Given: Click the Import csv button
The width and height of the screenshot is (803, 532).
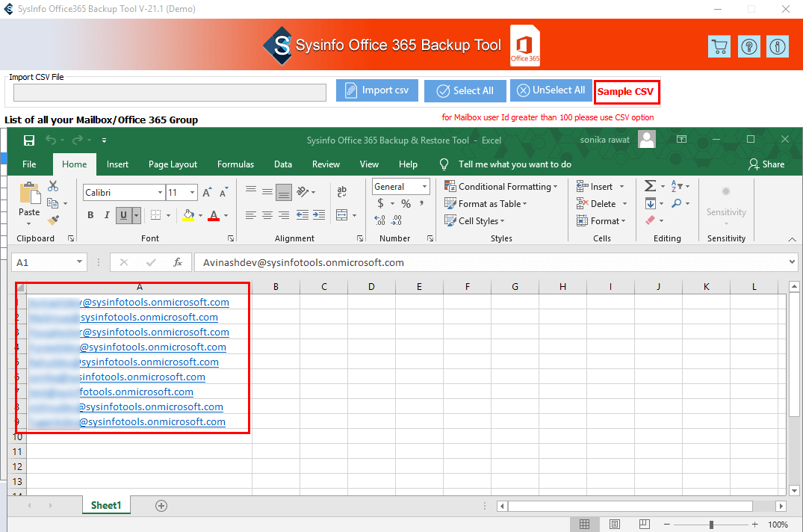Looking at the screenshot, I should pyautogui.click(x=376, y=90).
